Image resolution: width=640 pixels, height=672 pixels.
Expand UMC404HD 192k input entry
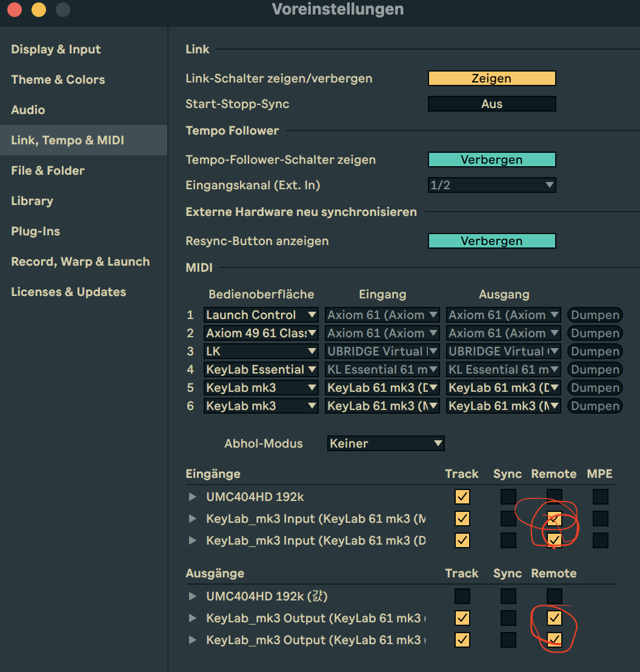[192, 497]
